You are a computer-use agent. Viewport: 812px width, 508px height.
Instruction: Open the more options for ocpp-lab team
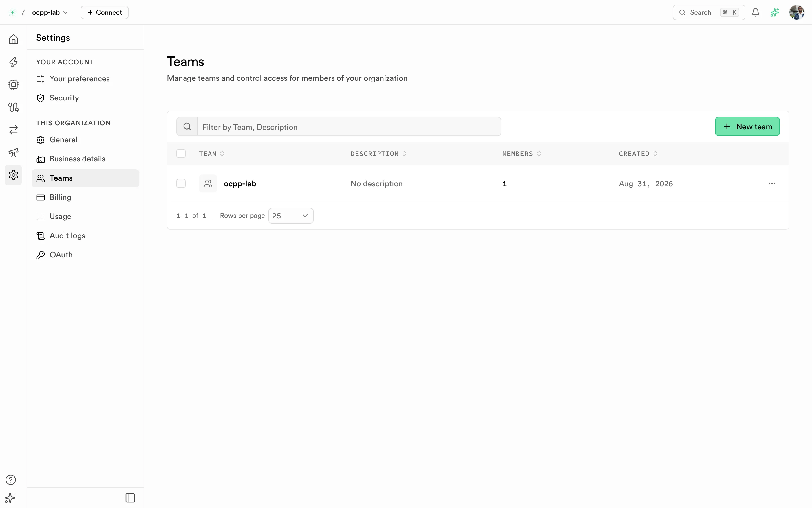click(772, 183)
